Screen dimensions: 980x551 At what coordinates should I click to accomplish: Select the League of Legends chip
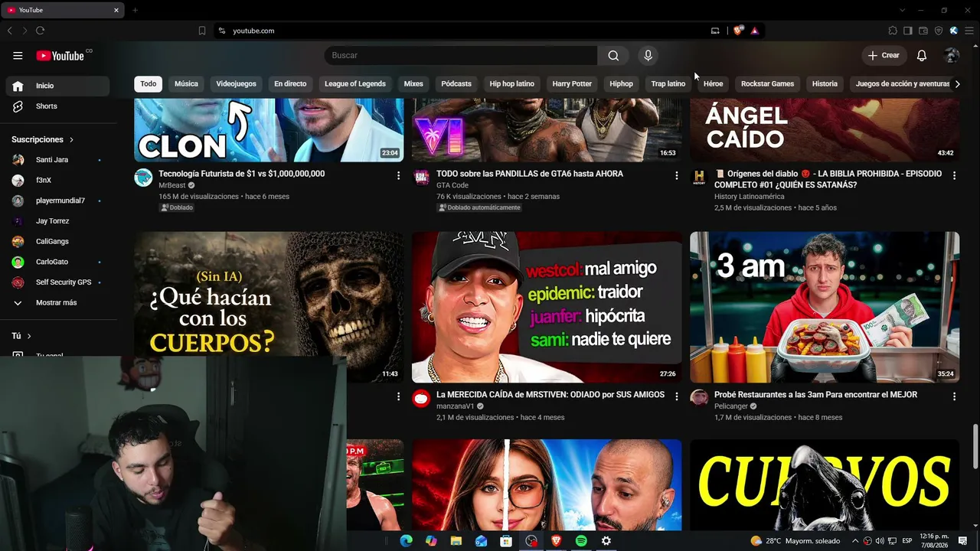355,84
